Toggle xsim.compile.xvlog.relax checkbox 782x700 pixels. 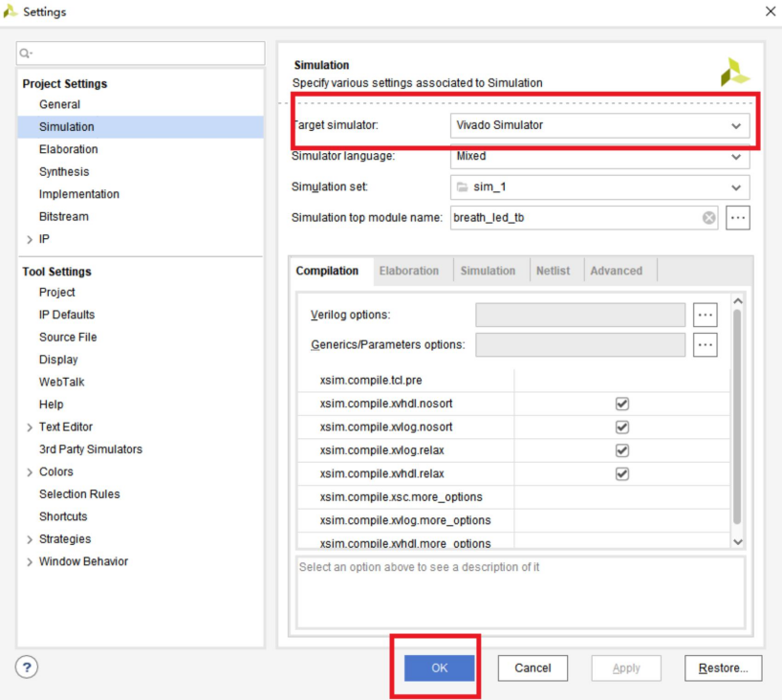(622, 450)
